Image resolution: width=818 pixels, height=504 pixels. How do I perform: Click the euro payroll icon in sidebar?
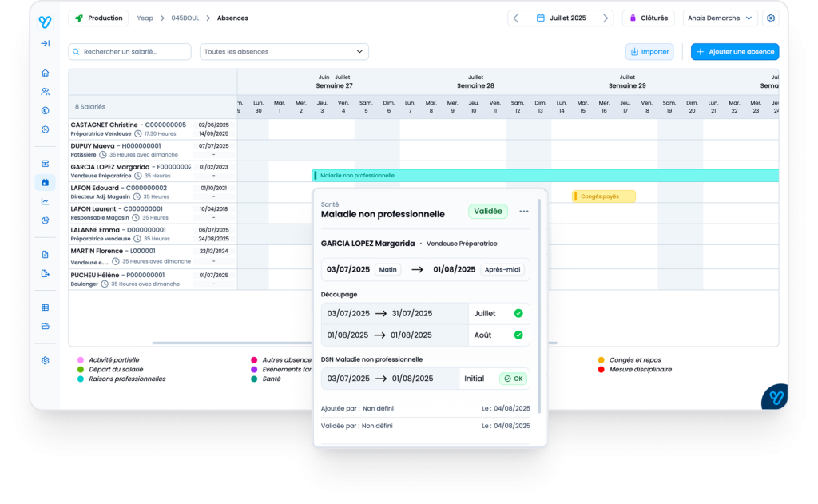(45, 111)
